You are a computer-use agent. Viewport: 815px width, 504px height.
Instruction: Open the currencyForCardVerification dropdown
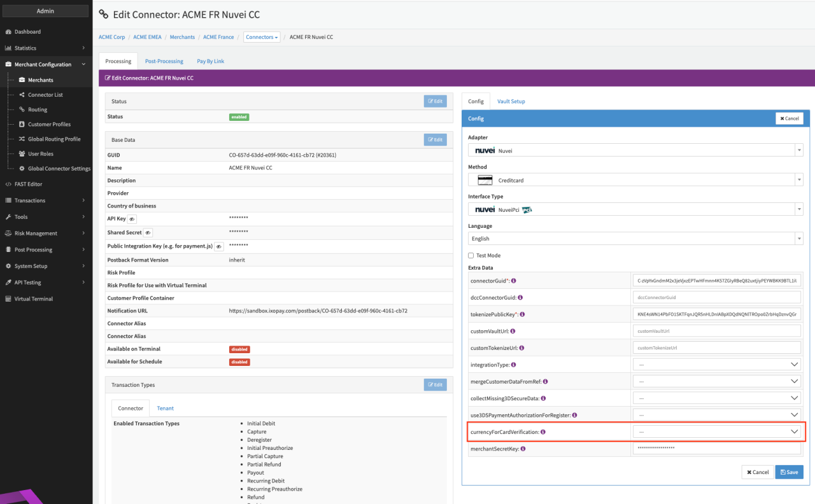pos(716,432)
